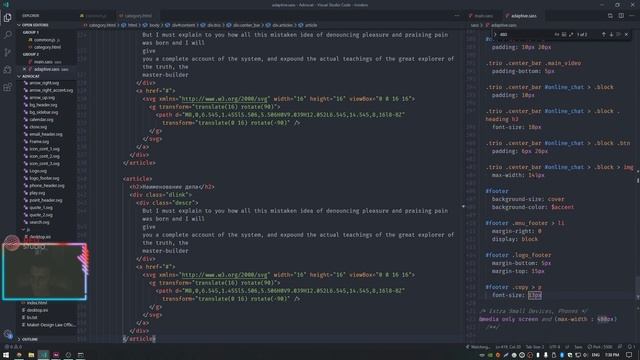Switch to the category.html editor tab

click(x=138, y=16)
